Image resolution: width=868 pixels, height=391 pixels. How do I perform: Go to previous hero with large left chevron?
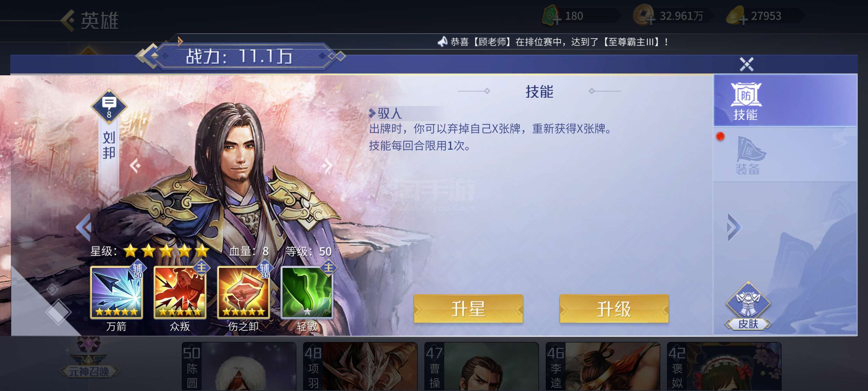(84, 227)
